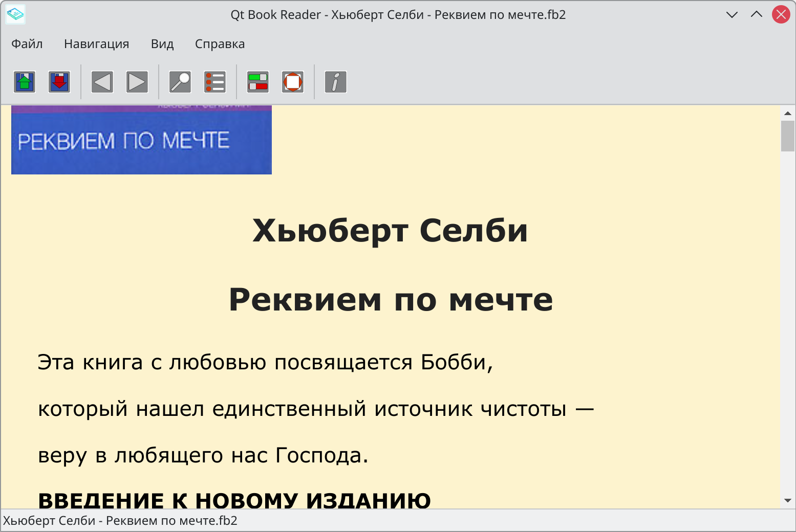Click the open book icon with green arrow
Viewport: 796px width, 532px height.
25,82
